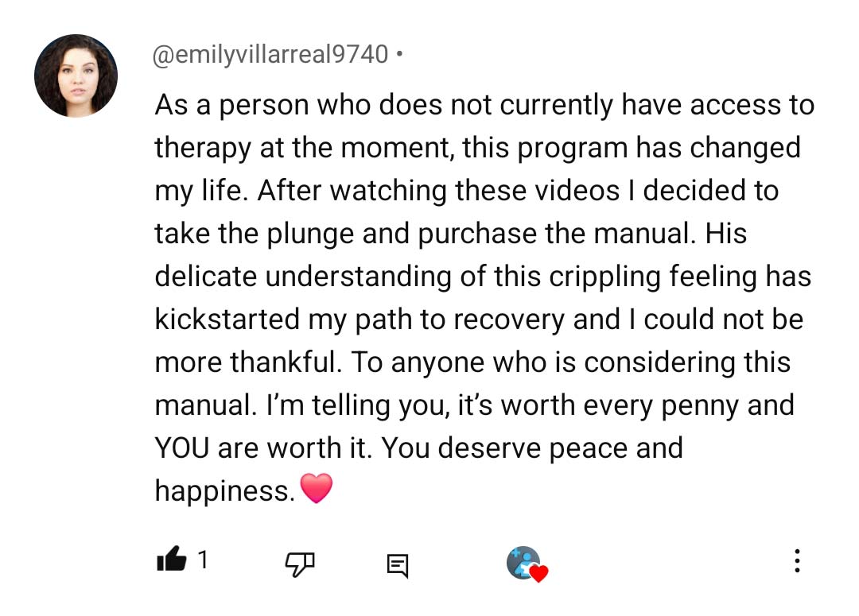Click the red heart emoji after "happiness."
This screenshot has width=859, height=616.
click(316, 489)
